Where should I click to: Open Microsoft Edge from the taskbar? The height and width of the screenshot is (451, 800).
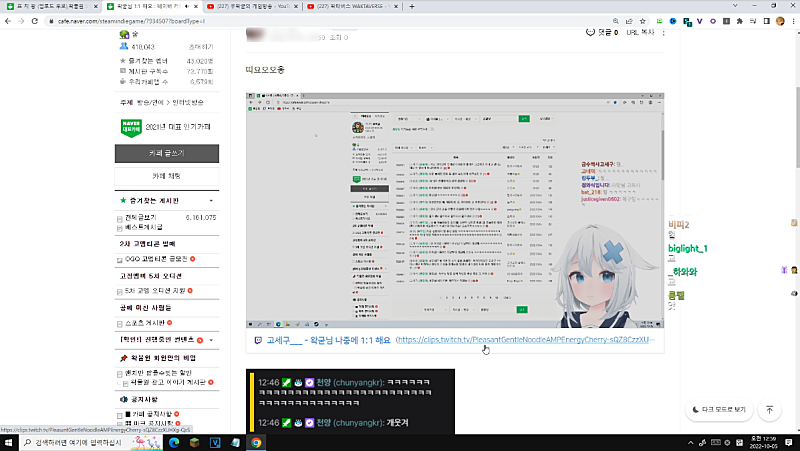click(174, 442)
